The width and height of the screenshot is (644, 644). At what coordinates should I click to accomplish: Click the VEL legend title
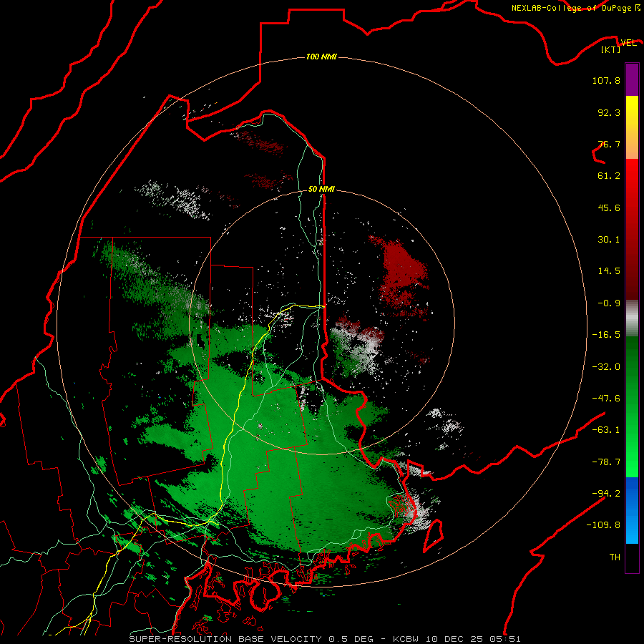click(629, 43)
